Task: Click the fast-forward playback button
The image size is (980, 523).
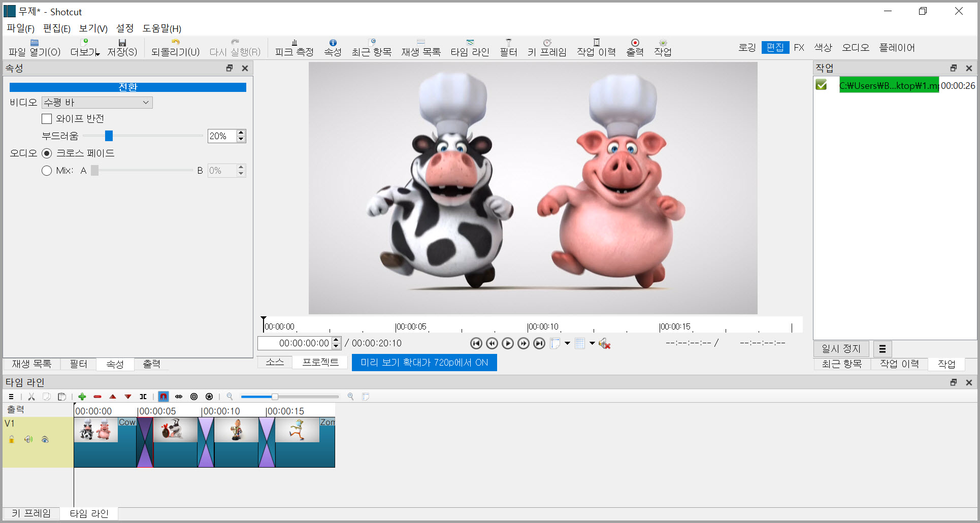Action: point(524,344)
